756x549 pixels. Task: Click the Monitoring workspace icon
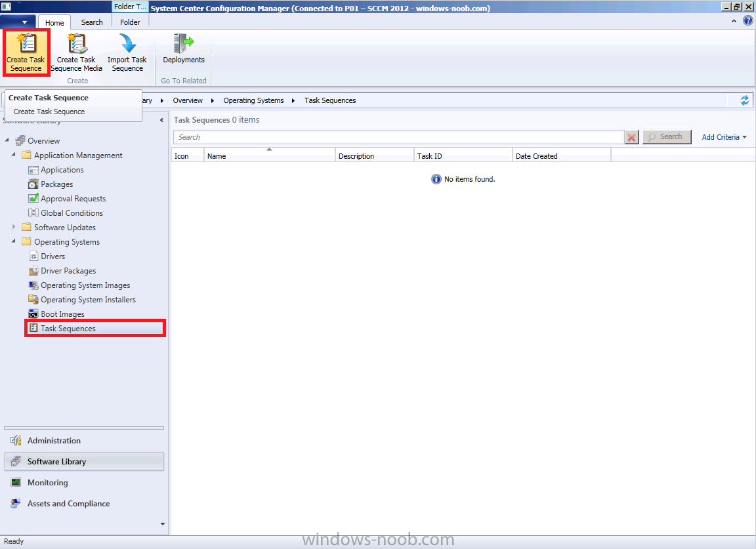(16, 482)
